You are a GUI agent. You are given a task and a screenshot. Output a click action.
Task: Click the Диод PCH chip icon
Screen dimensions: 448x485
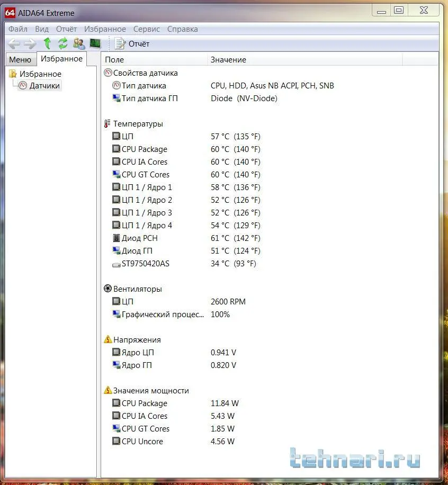click(x=117, y=238)
